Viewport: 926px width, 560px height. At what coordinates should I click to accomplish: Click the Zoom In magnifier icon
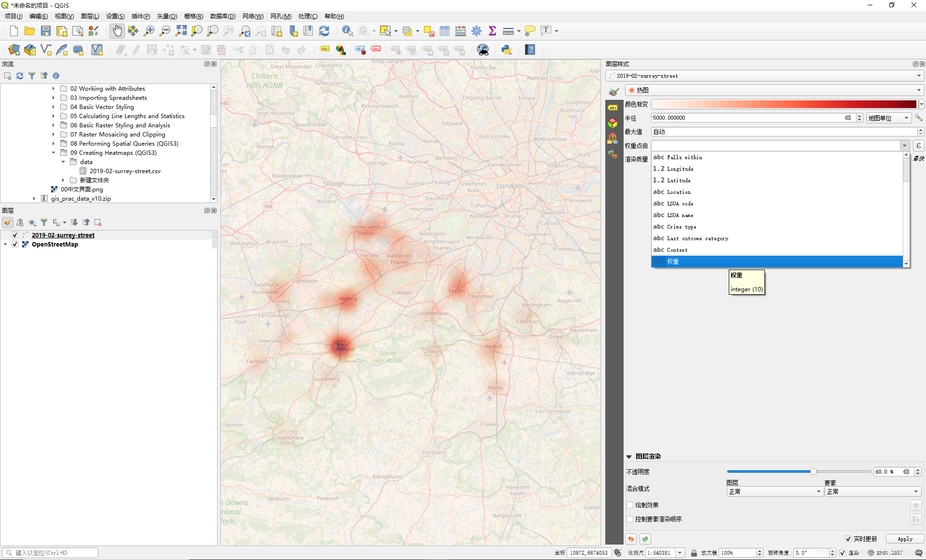[x=149, y=31]
